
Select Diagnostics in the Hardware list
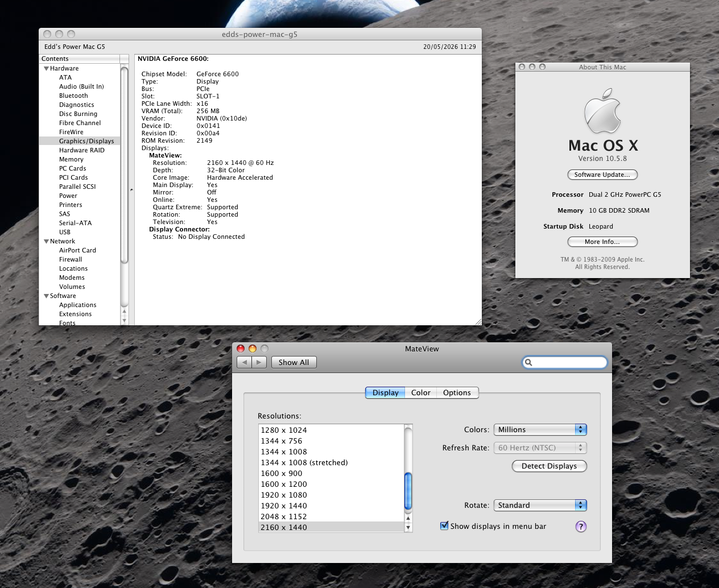(77, 105)
